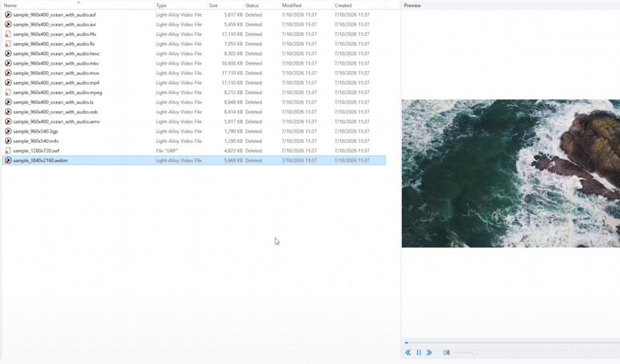Sort files by Created column header
The image size is (620, 364).
[359, 5]
